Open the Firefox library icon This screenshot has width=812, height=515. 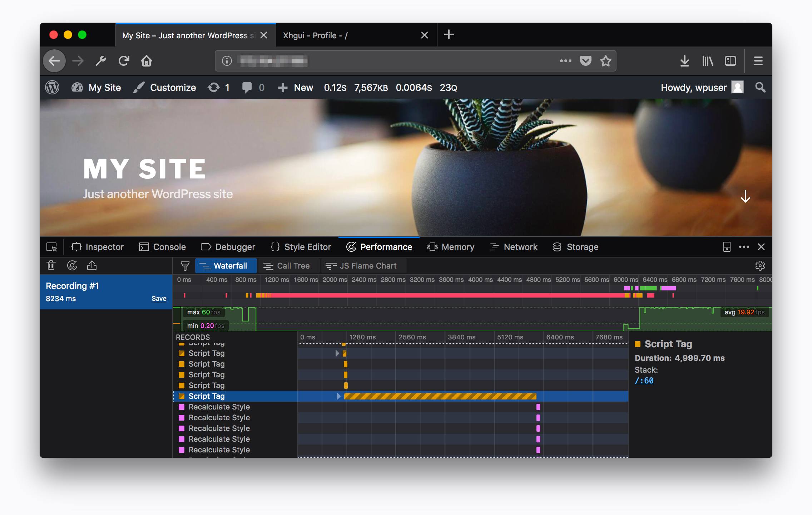coord(707,61)
